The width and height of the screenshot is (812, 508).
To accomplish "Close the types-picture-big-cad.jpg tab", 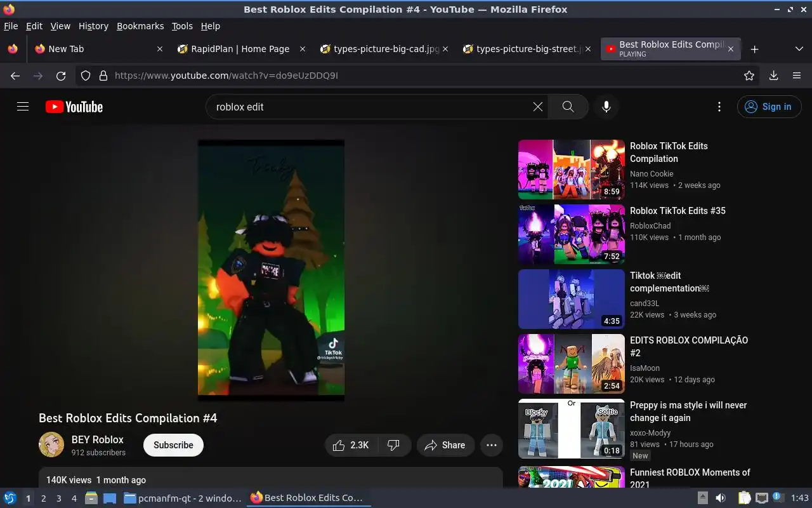I will 445,49.
